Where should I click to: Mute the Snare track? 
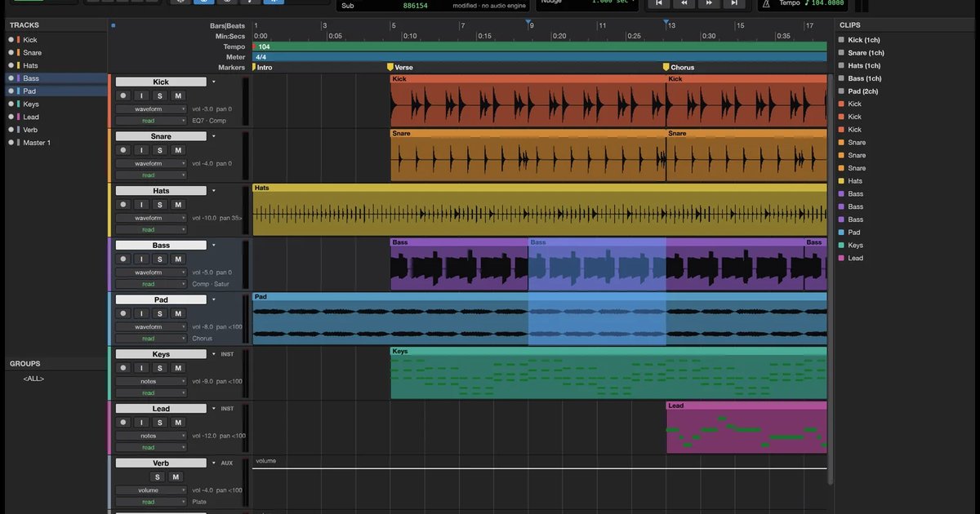[178, 150]
